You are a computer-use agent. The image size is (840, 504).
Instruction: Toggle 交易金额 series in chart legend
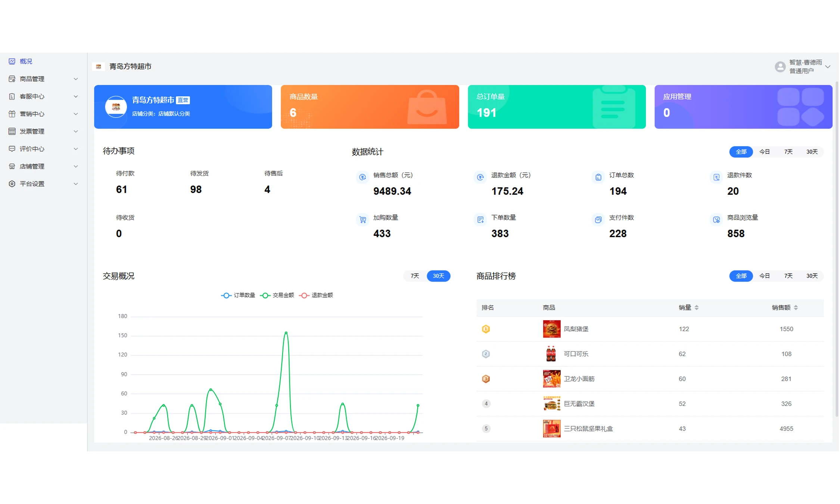point(277,295)
